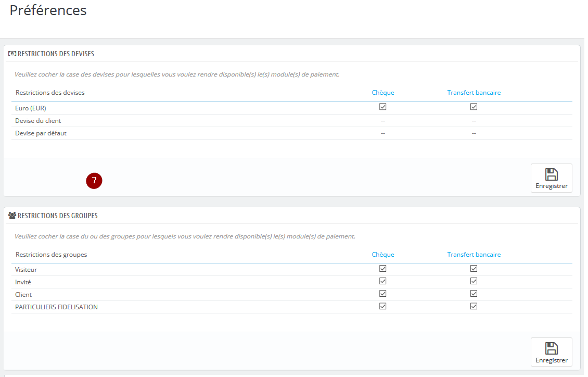Select the PARTICULIERS FIDELISATION row label

tap(56, 307)
